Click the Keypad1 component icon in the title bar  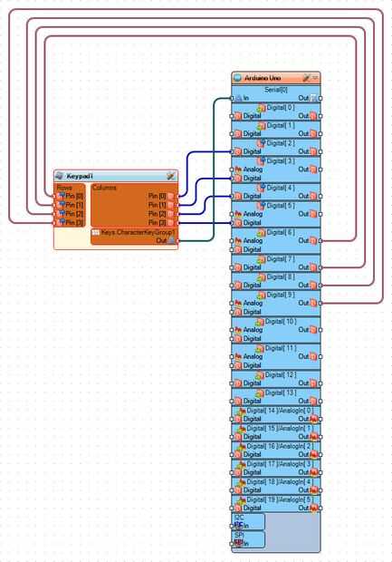pos(60,176)
